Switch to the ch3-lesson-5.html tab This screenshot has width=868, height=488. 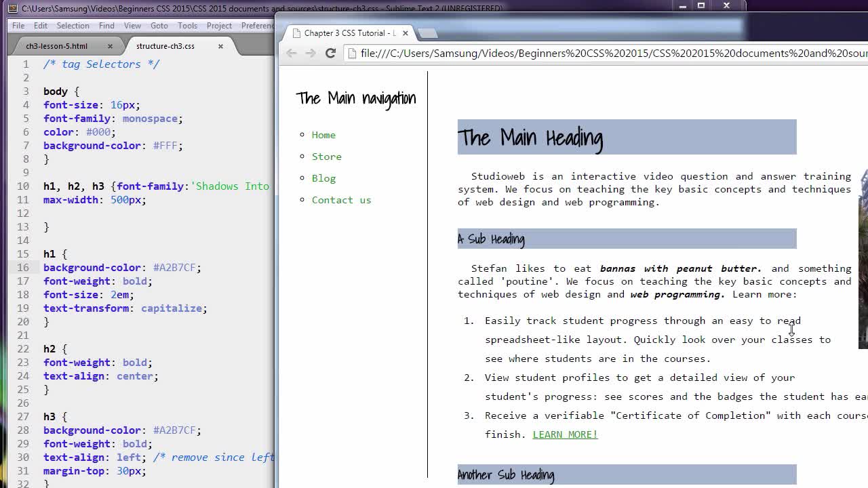coord(57,46)
